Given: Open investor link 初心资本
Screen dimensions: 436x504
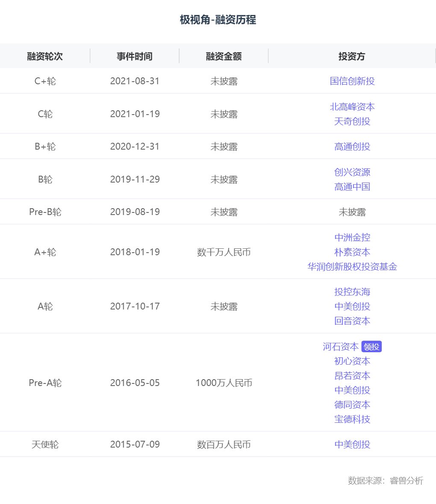Looking at the screenshot, I should [352, 361].
